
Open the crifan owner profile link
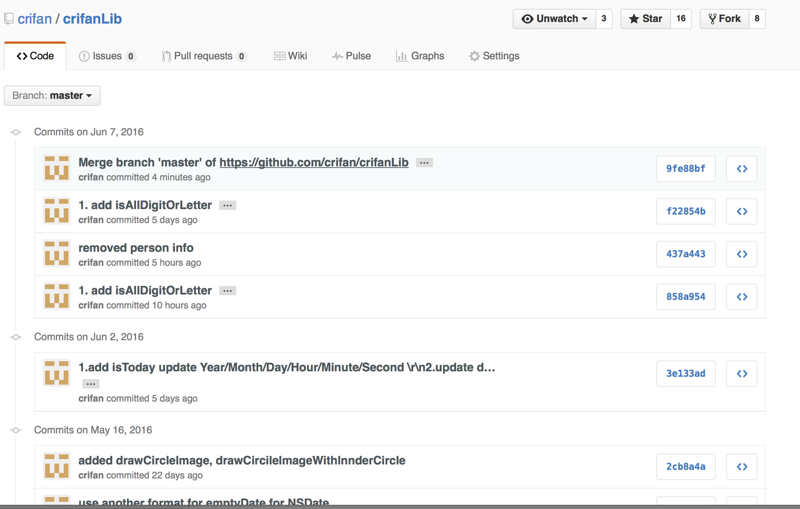35,19
